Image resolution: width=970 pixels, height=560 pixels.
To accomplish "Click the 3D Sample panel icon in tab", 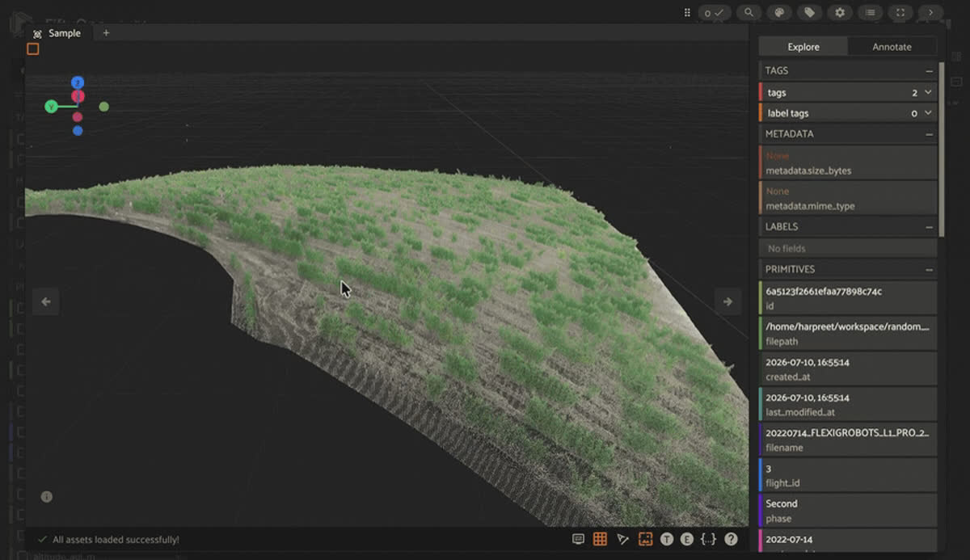I will click(x=37, y=34).
